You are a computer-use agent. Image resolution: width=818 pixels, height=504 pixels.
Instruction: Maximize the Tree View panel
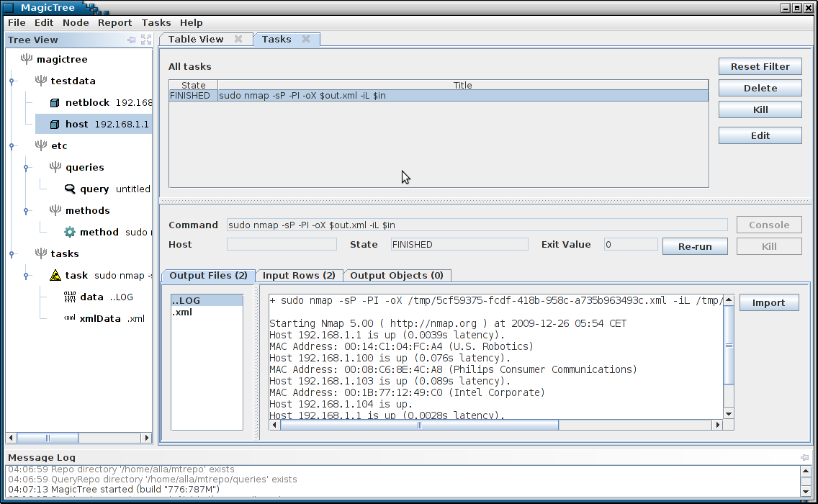[x=146, y=40]
